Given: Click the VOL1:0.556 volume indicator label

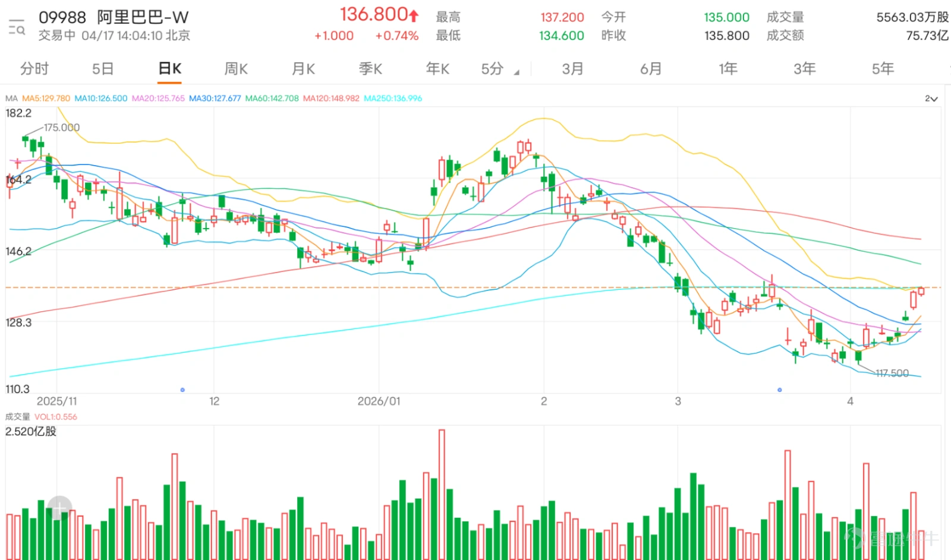Looking at the screenshot, I should [56, 417].
